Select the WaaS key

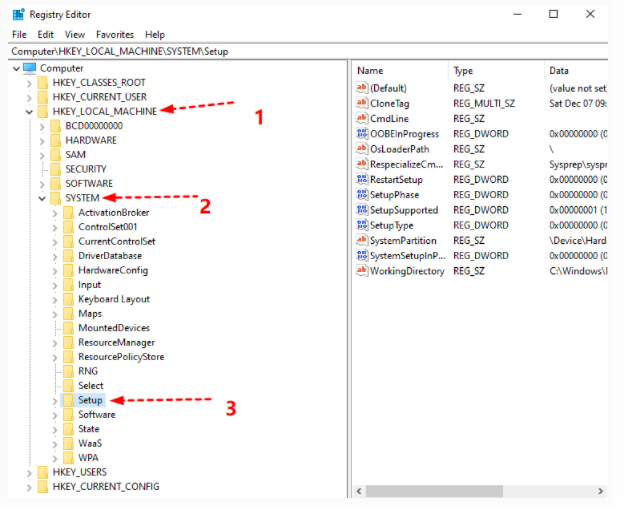(x=90, y=444)
